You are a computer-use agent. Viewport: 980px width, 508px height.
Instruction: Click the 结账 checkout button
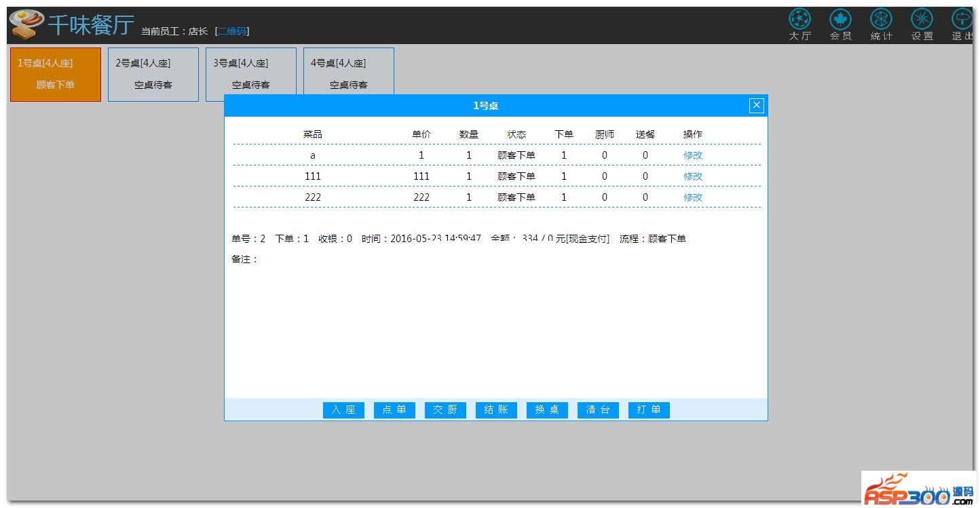coord(496,410)
